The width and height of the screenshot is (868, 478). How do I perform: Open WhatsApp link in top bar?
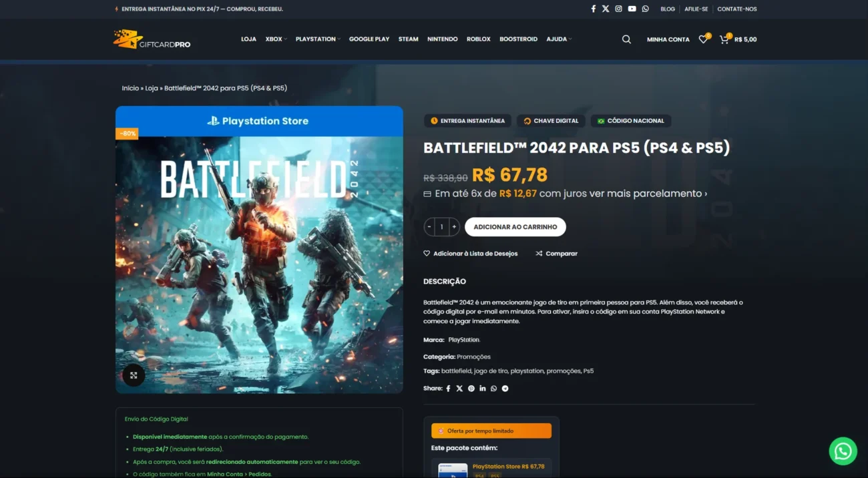645,9
